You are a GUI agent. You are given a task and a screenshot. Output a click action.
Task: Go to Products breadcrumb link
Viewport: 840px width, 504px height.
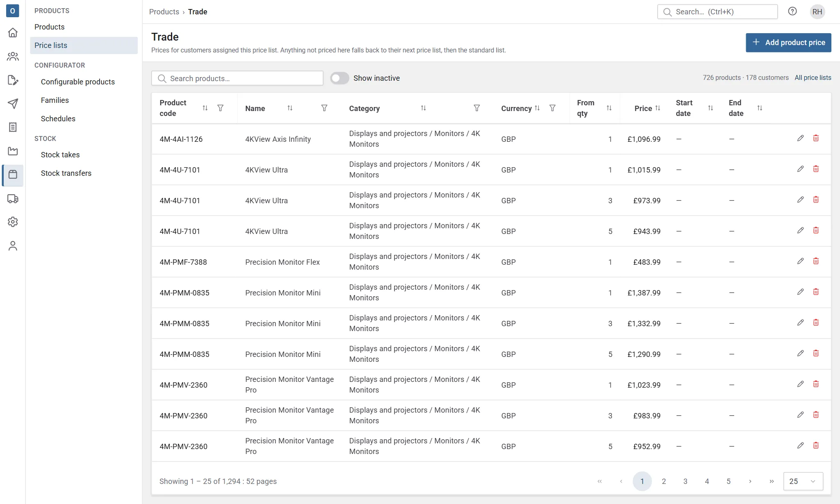coord(164,12)
